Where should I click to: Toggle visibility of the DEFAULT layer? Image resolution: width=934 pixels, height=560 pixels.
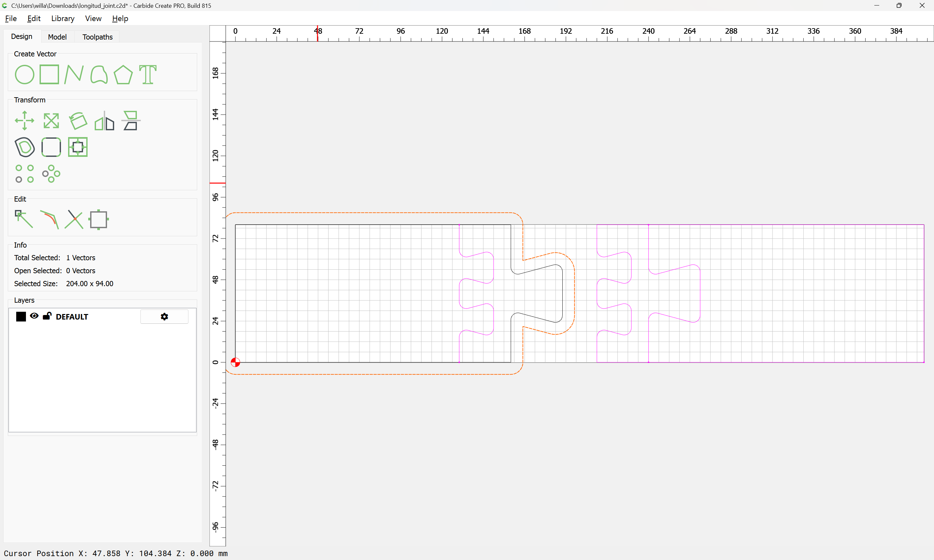coord(34,316)
